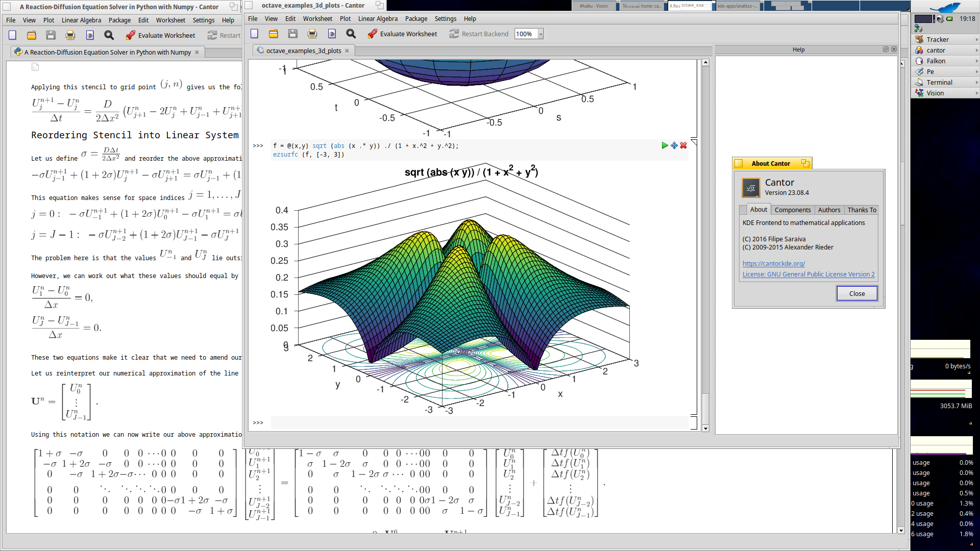Image resolution: width=980 pixels, height=551 pixels.
Task: Open Package menu in octave_examples window
Action: 416,19
